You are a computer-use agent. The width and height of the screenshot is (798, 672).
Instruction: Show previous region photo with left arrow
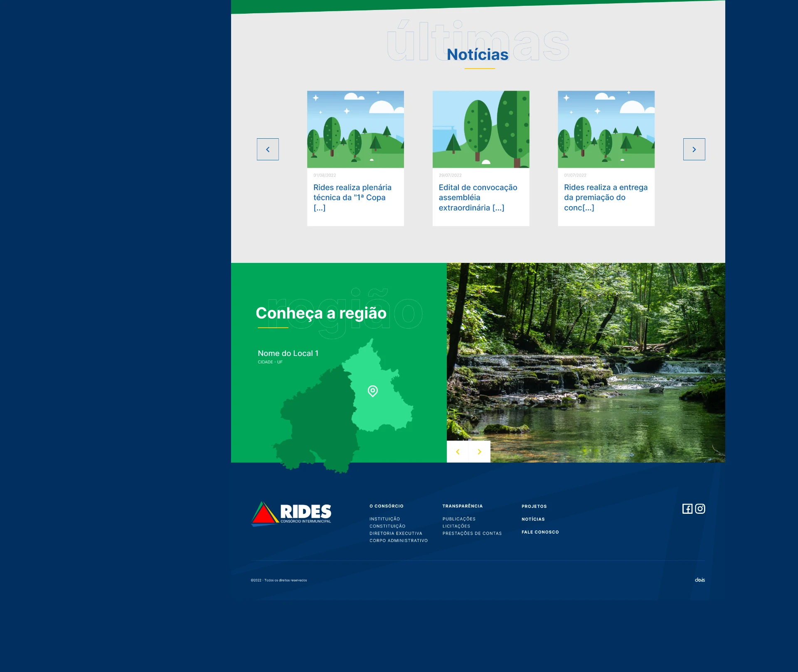[458, 451]
